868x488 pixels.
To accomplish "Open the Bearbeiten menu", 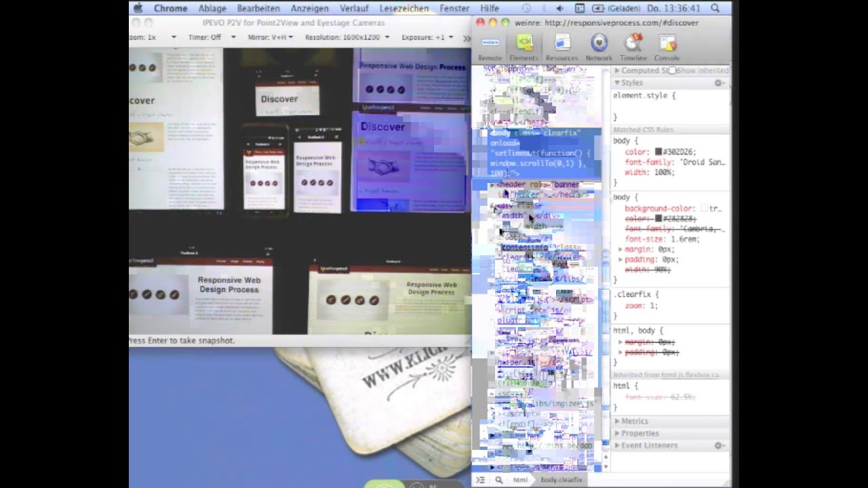I will click(x=258, y=8).
